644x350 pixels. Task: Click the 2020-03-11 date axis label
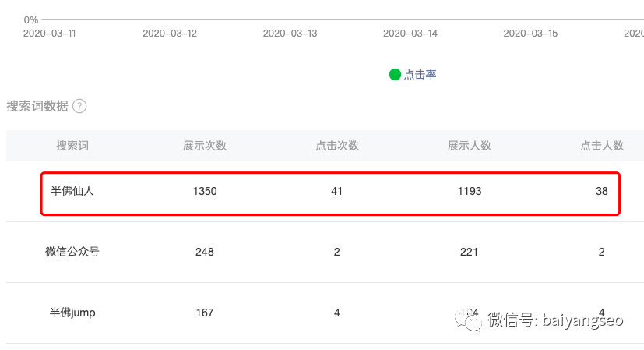tap(50, 34)
